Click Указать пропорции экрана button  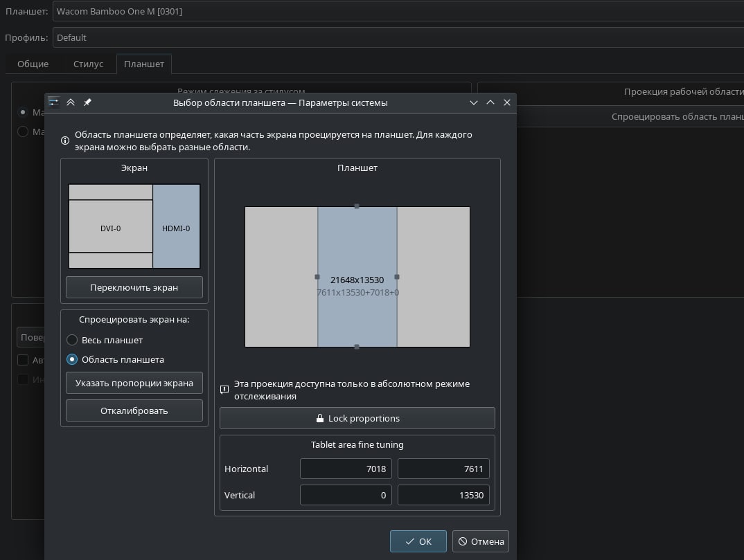(x=134, y=383)
